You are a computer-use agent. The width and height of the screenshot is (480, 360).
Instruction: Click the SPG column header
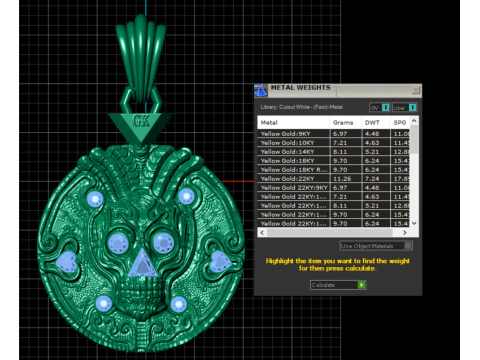pyautogui.click(x=400, y=122)
